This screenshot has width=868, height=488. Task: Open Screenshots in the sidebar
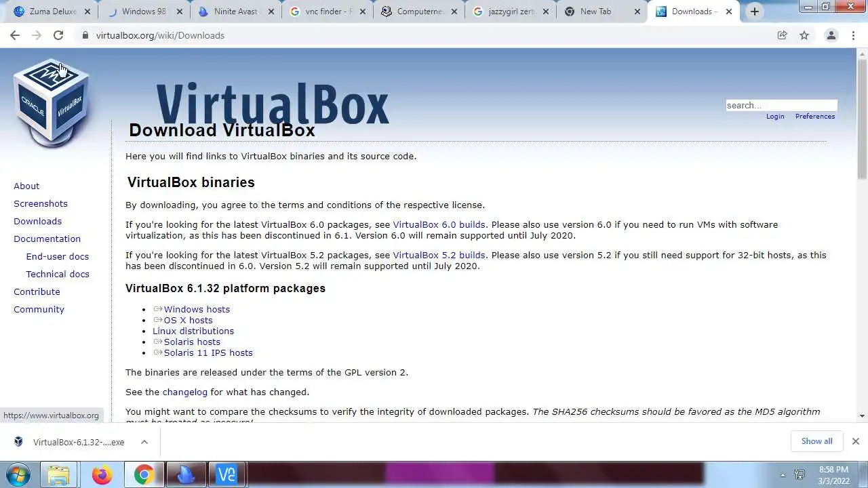click(41, 203)
